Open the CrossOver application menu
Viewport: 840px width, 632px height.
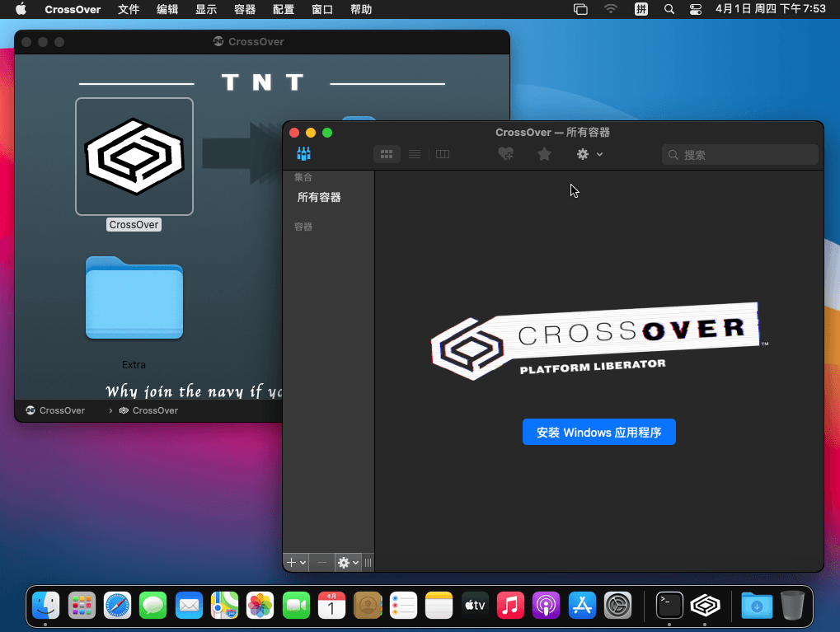[x=73, y=9]
